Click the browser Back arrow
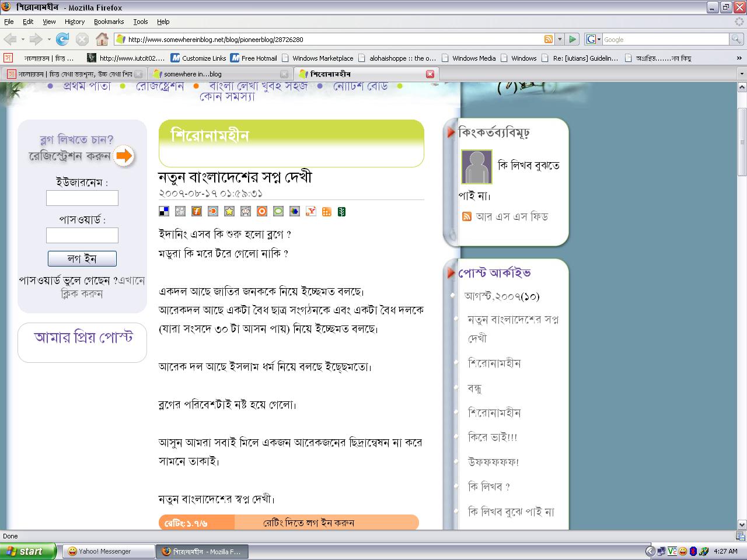This screenshot has width=747, height=560. [10, 39]
